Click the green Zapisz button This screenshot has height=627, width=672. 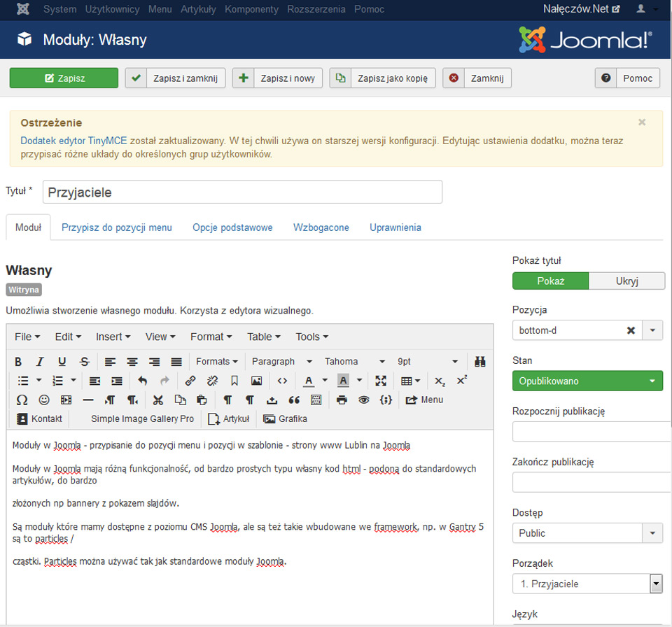tap(64, 78)
